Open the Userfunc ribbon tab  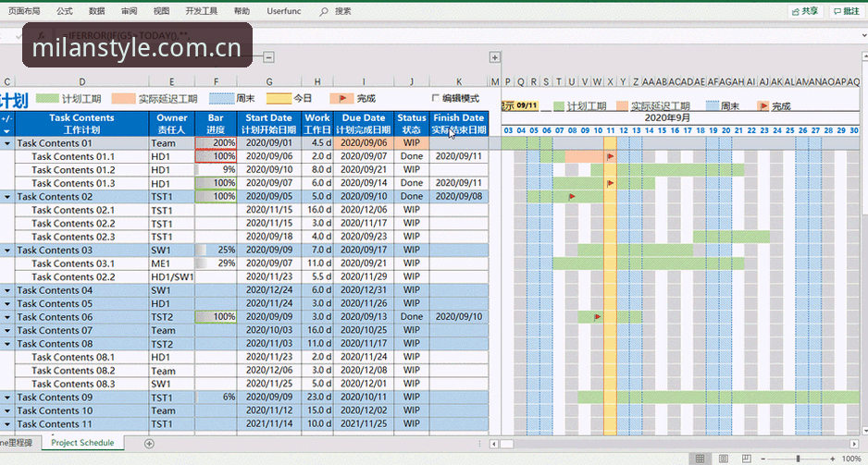point(283,11)
